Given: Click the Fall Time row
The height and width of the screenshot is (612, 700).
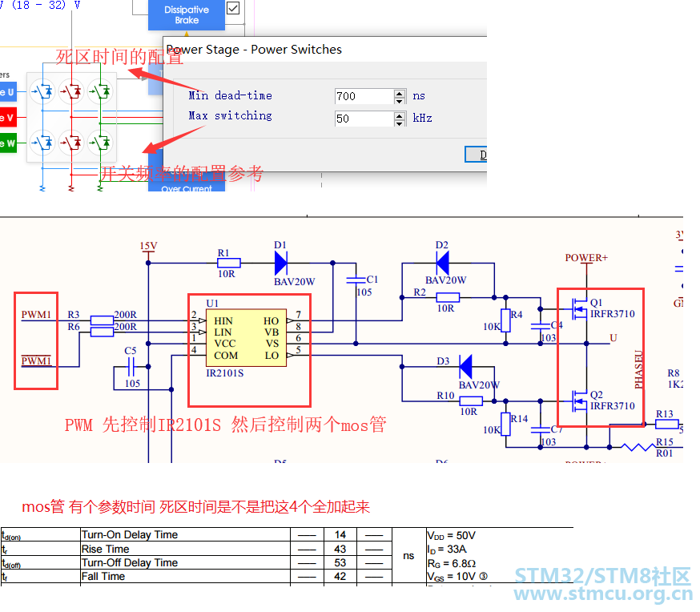Looking at the screenshot, I should (196, 576).
